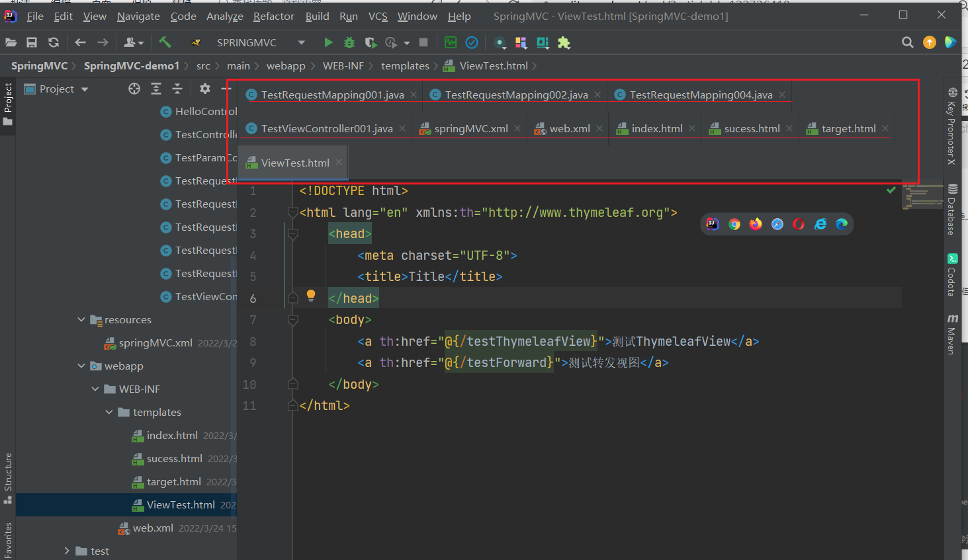The height and width of the screenshot is (560, 968).
Task: Navigate back with the left arrow
Action: [x=80, y=42]
